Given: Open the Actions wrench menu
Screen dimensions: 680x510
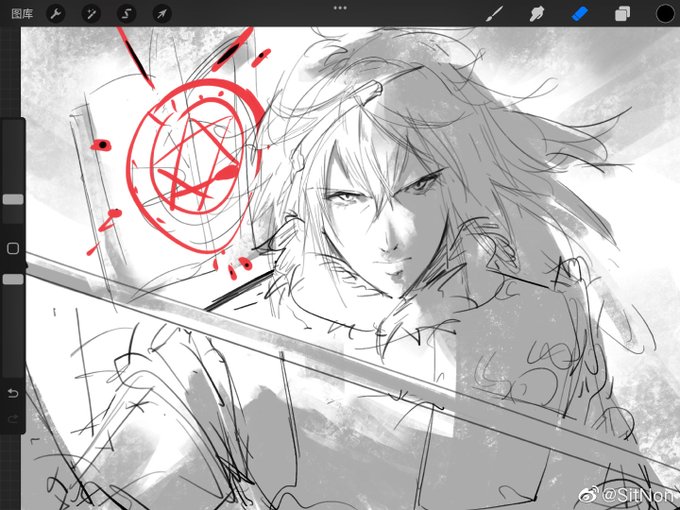Looking at the screenshot, I should (56, 14).
